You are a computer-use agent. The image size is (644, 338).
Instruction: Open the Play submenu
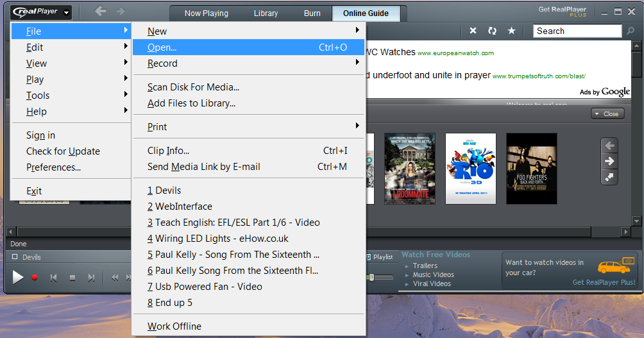click(71, 80)
